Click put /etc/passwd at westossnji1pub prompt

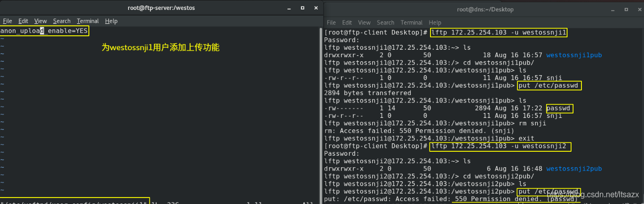coord(549,86)
